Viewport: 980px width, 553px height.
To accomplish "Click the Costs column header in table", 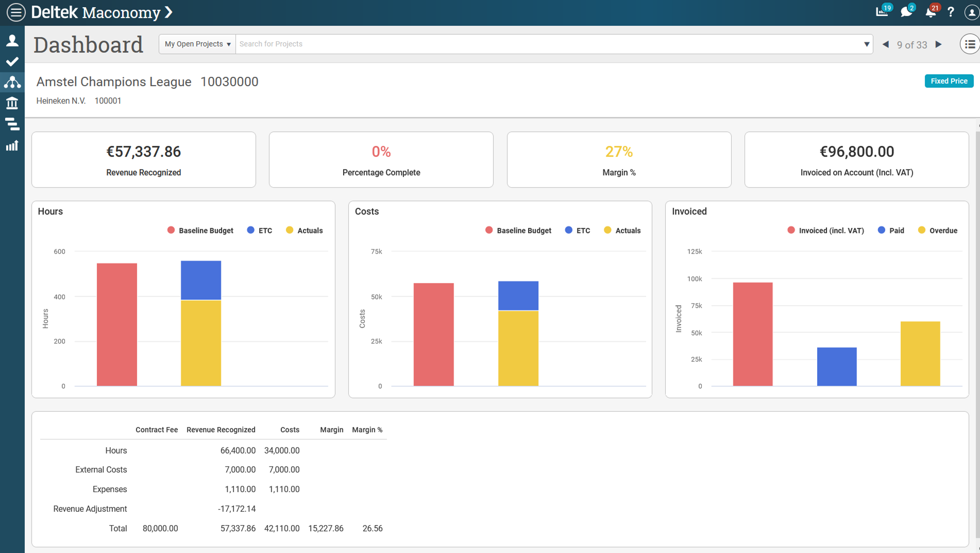I will pyautogui.click(x=290, y=430).
